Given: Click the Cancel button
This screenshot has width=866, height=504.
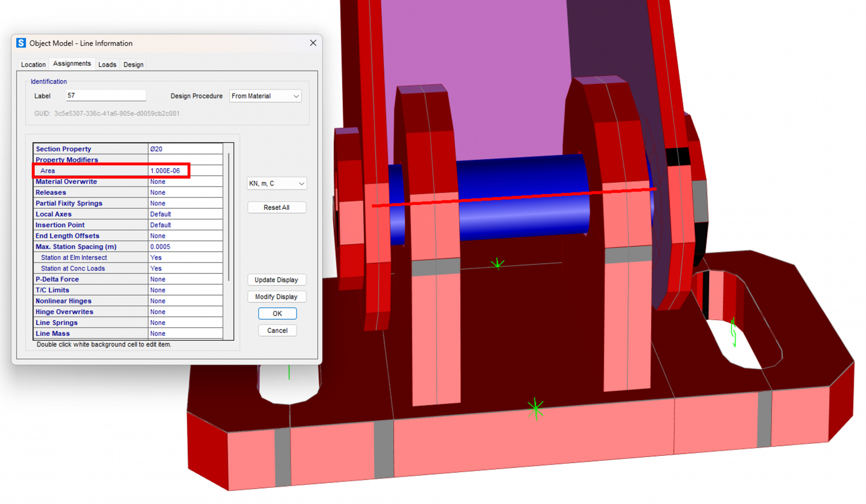Looking at the screenshot, I should pos(277,330).
